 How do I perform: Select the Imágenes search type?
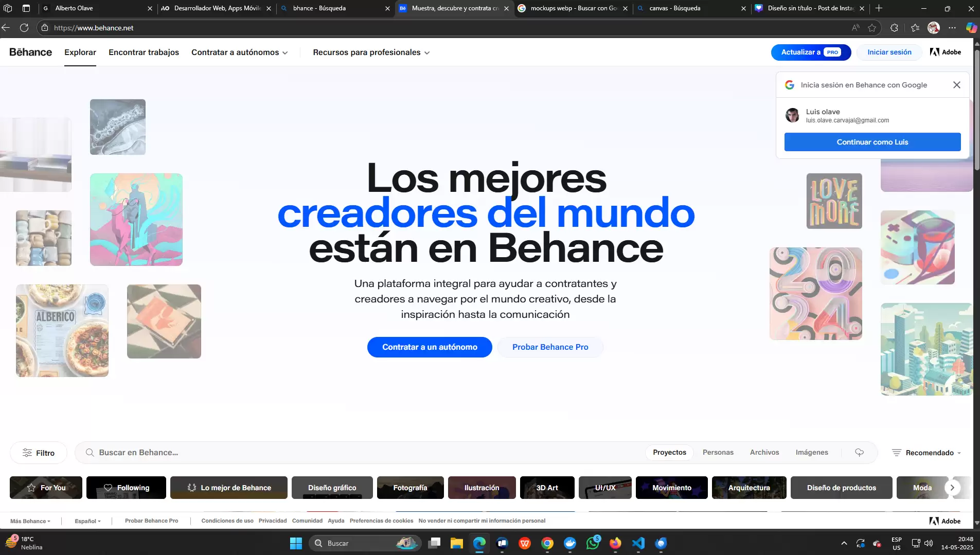[x=811, y=453]
